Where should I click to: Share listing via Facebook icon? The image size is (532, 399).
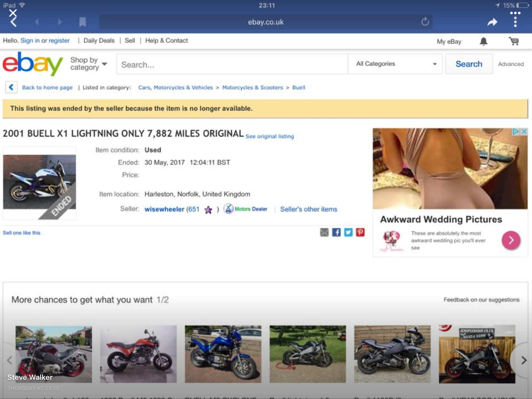pyautogui.click(x=336, y=232)
